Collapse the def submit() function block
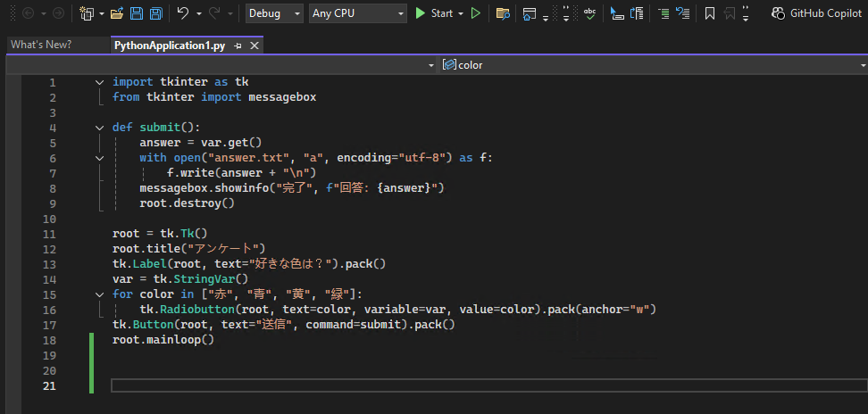This screenshot has height=414, width=868. coord(99,128)
